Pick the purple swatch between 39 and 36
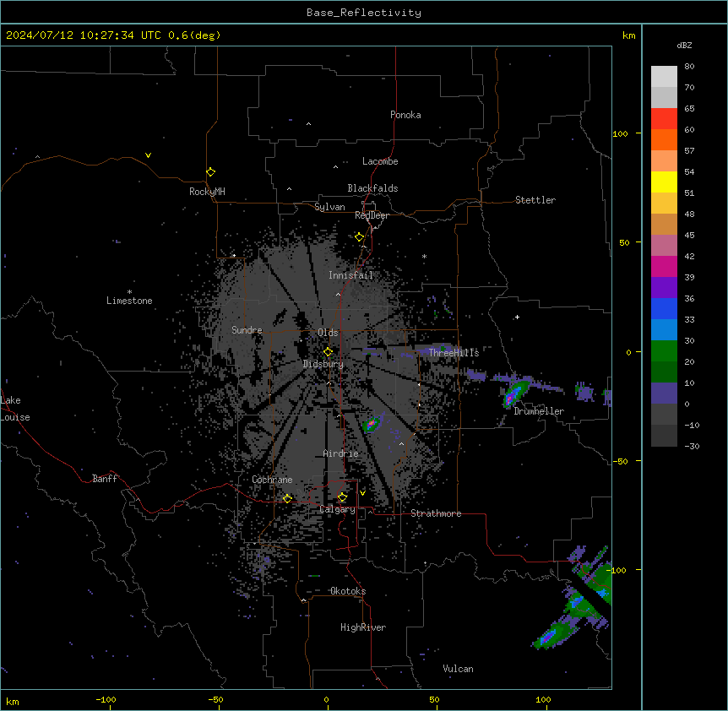The width and height of the screenshot is (728, 711). [x=664, y=288]
